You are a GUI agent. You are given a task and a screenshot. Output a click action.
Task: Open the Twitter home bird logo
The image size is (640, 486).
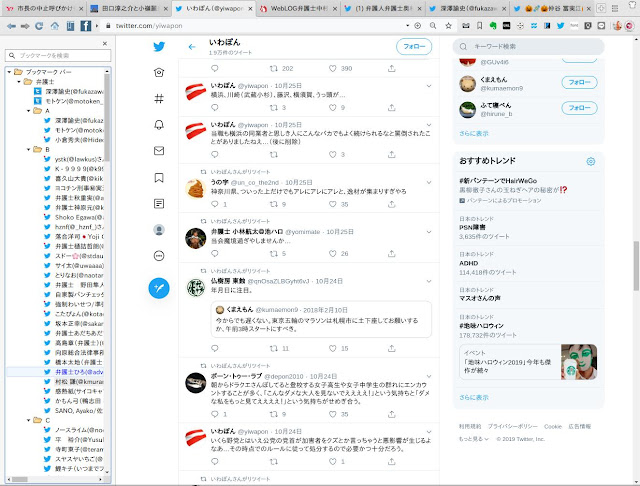click(159, 47)
